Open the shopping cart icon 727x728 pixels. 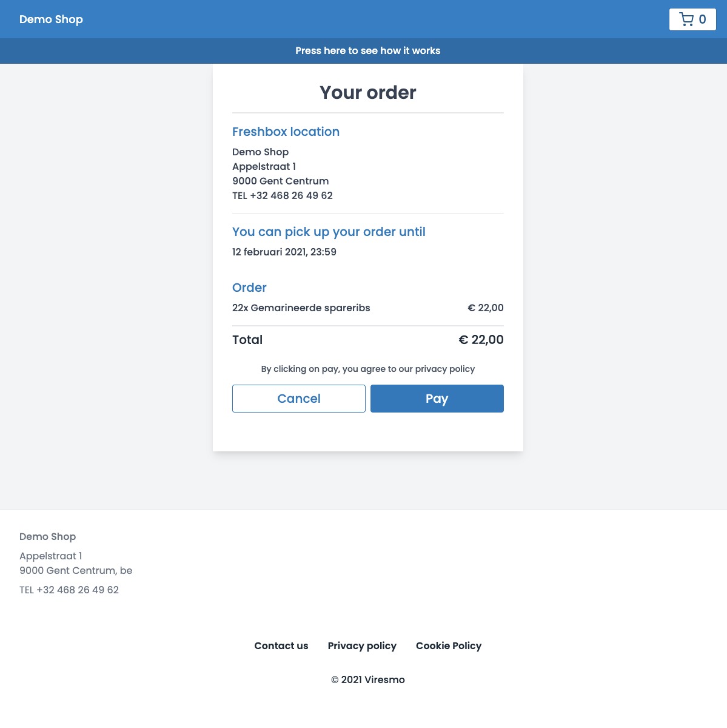tap(686, 19)
